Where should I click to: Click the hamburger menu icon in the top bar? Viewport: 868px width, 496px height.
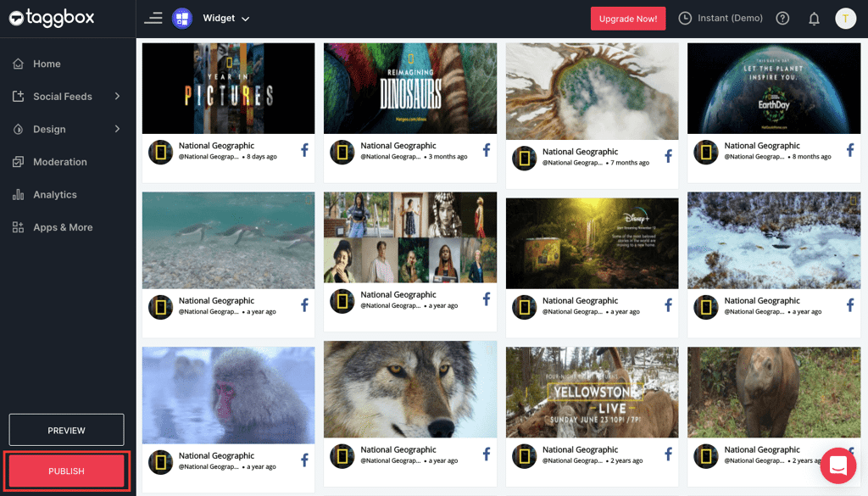(x=153, y=17)
